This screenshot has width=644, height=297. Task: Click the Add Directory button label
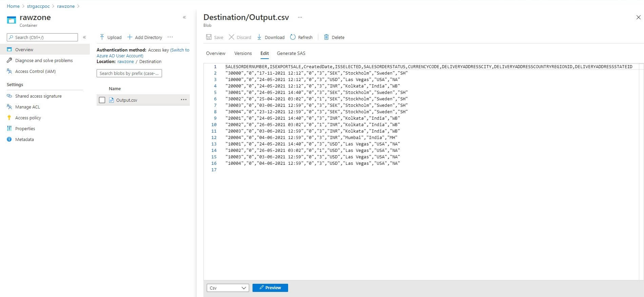pos(148,37)
